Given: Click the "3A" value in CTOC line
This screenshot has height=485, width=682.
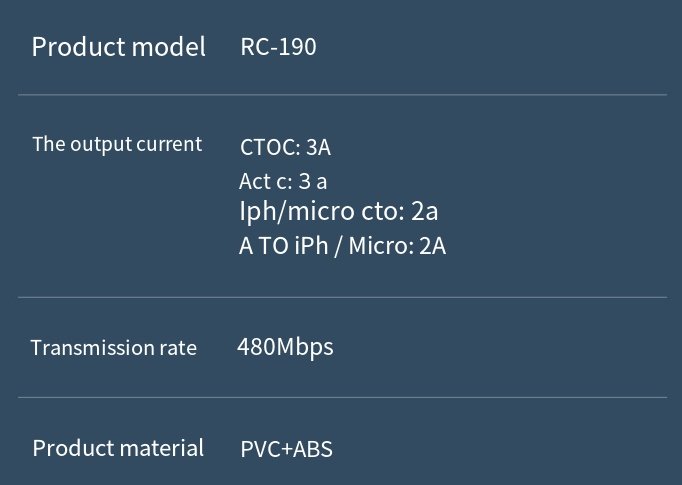Looking at the screenshot, I should 318,148.
